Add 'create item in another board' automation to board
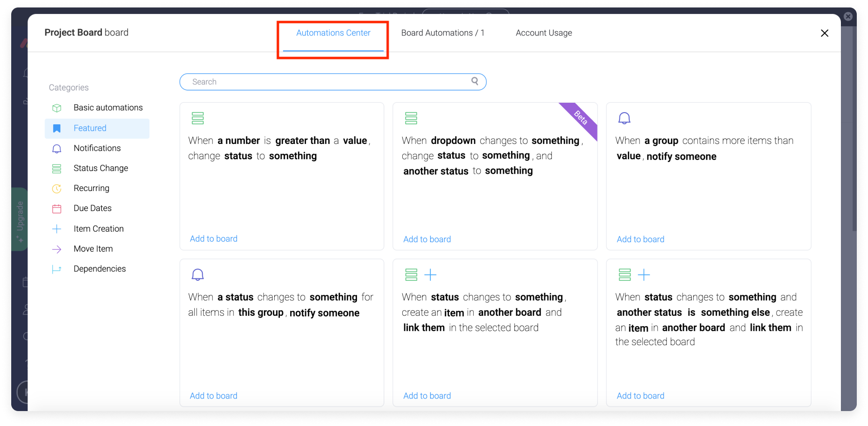This screenshot has height=426, width=868. click(427, 396)
